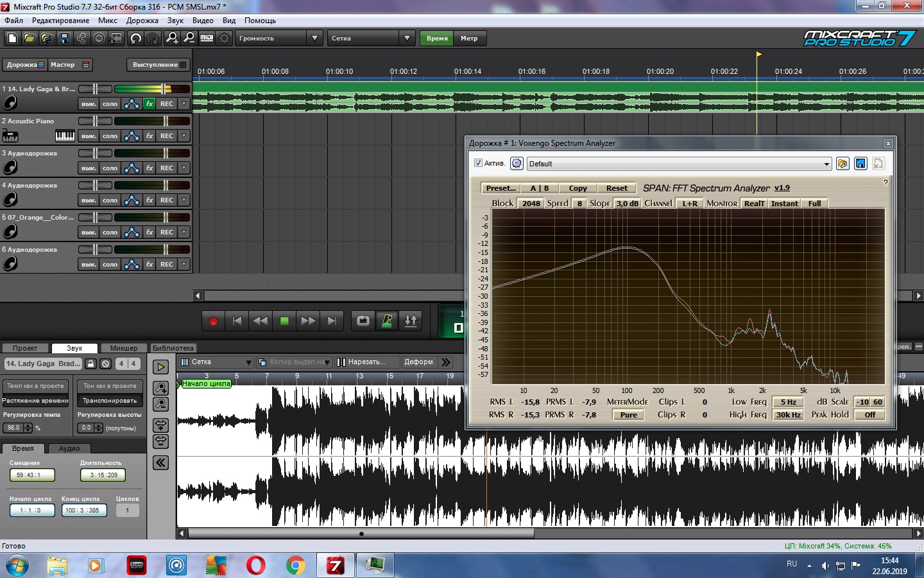
Task: Click the Нарезать... button
Action: click(x=366, y=362)
